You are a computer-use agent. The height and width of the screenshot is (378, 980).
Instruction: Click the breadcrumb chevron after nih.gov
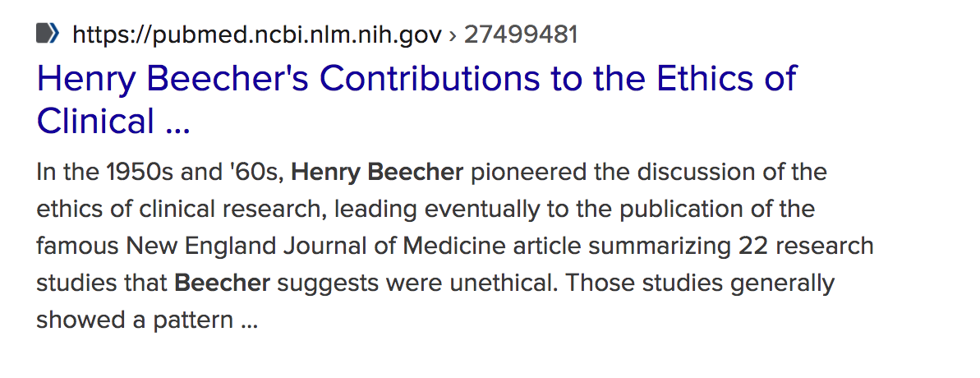point(453,35)
